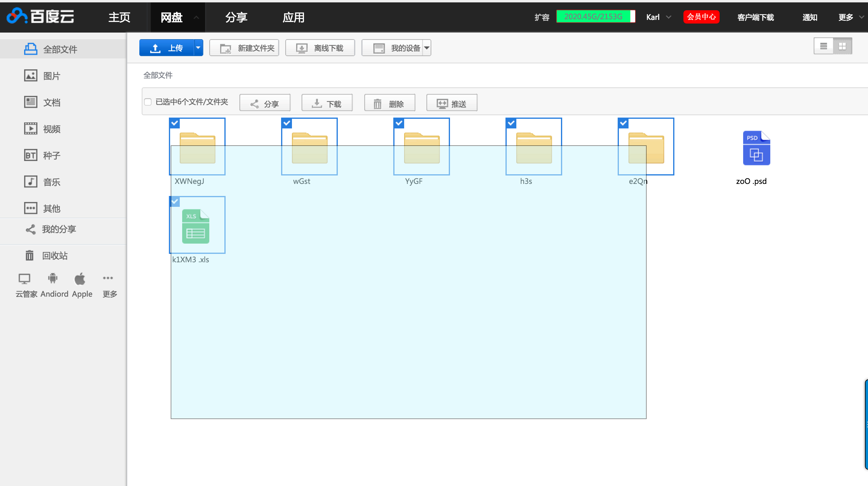Expand the 我的设备 dropdown arrow
The height and width of the screenshot is (486, 868).
426,48
